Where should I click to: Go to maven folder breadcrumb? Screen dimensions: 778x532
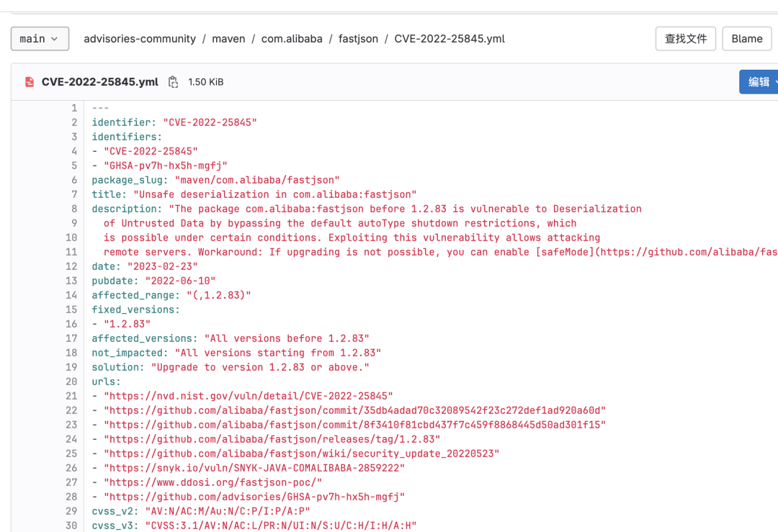228,39
